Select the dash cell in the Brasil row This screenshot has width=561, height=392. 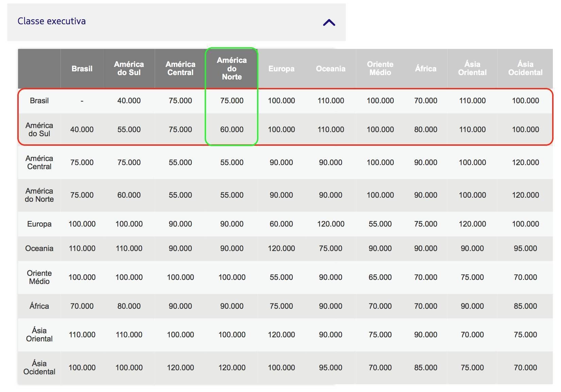tap(82, 101)
